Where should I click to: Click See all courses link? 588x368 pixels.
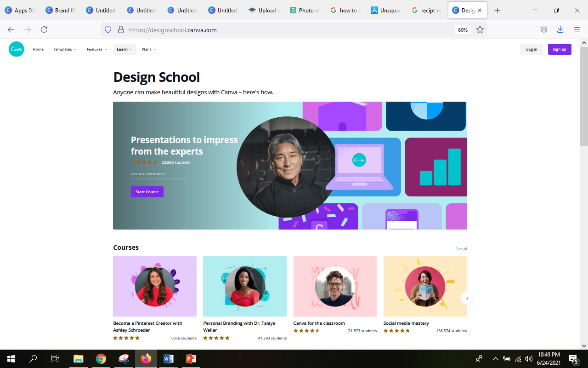pos(461,249)
